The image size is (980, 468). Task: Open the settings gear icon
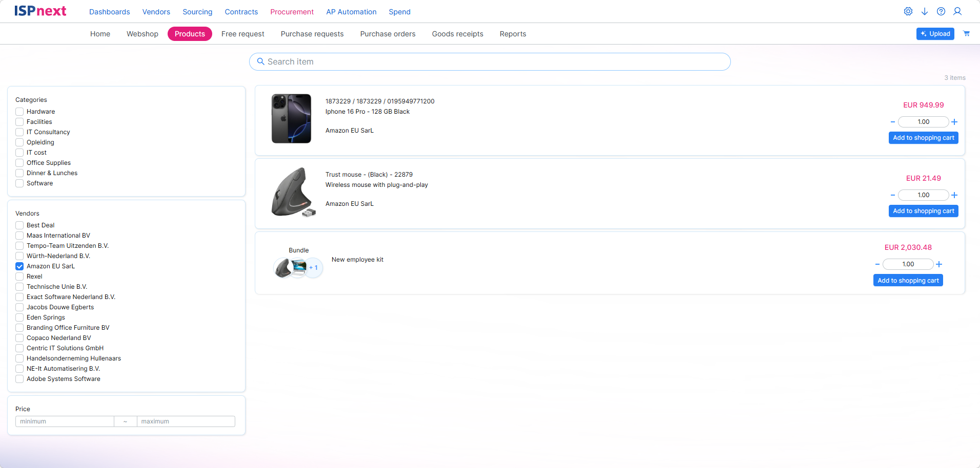click(x=908, y=11)
